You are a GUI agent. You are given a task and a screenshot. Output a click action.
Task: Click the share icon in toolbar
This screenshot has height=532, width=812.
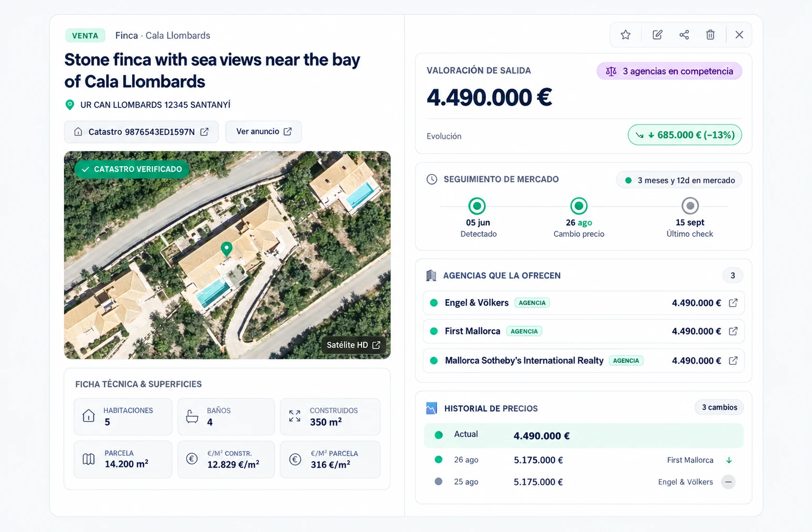[684, 35]
